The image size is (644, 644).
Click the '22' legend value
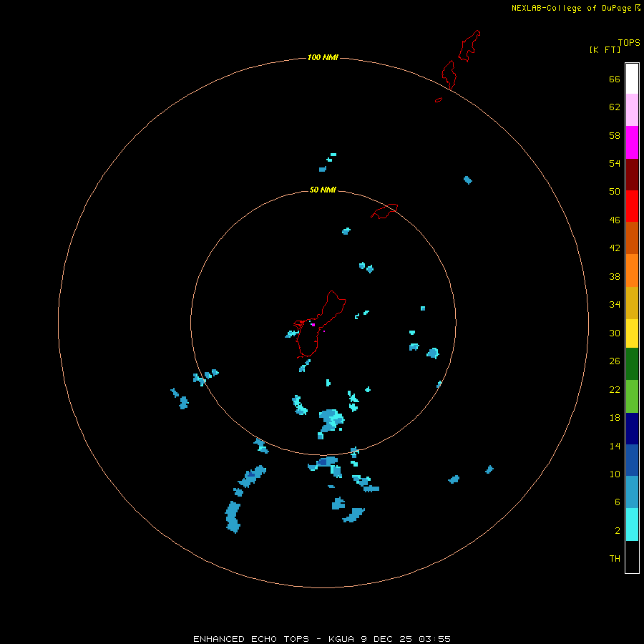(615, 389)
